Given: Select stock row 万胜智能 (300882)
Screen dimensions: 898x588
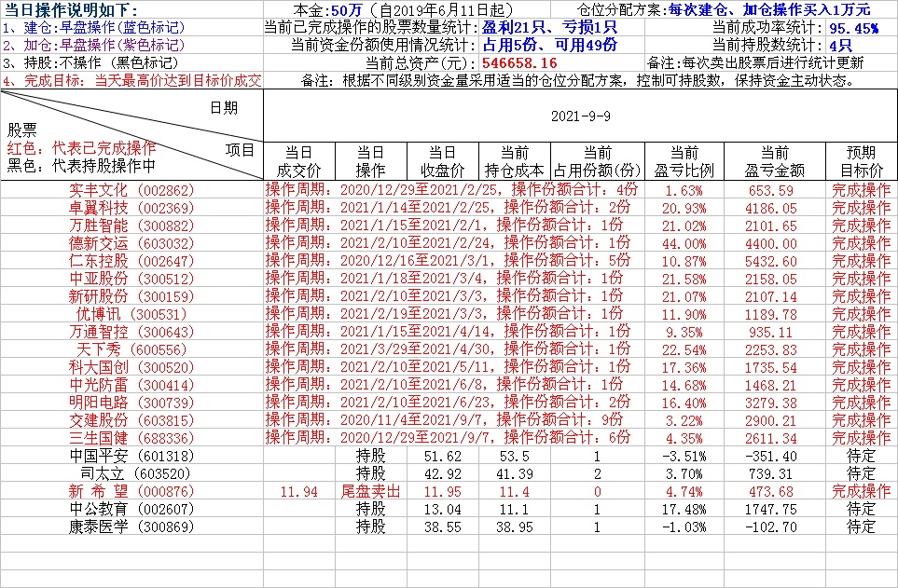Looking at the screenshot, I should click(131, 226).
